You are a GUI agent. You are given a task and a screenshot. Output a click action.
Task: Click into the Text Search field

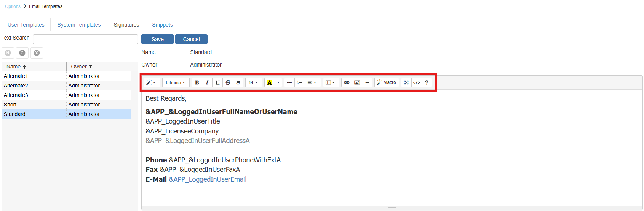(x=85, y=39)
